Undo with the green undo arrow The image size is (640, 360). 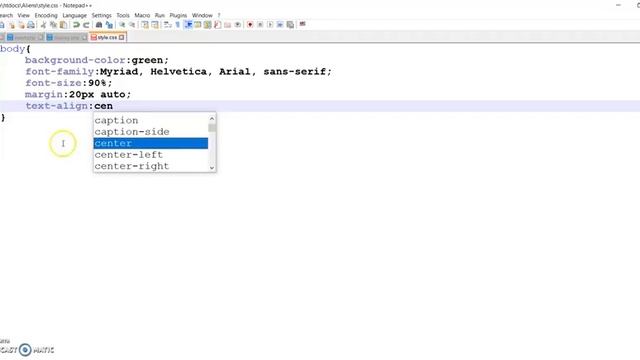tap(76, 25)
